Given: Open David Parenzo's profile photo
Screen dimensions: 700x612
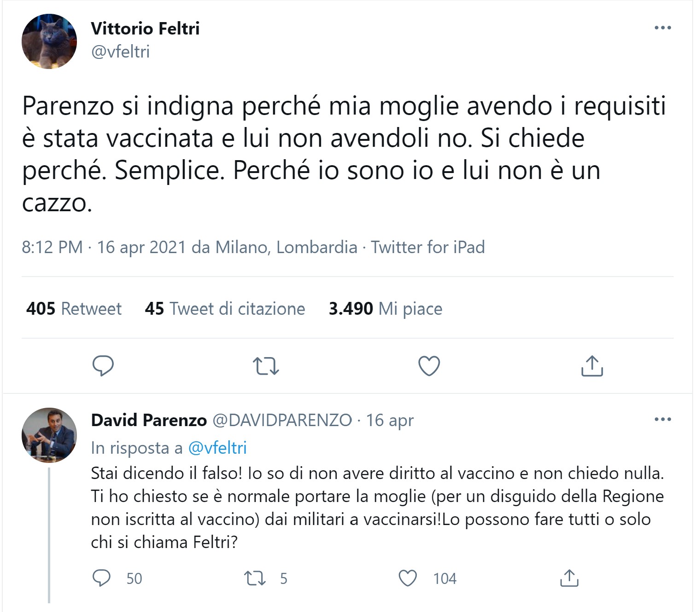Looking at the screenshot, I should 49,435.
